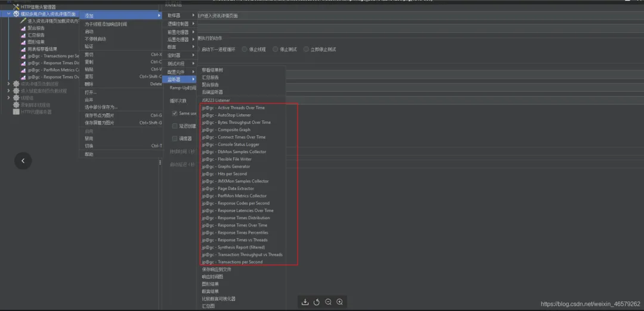Open the 测试片段 submenu
The image size is (644, 311).
click(x=180, y=64)
